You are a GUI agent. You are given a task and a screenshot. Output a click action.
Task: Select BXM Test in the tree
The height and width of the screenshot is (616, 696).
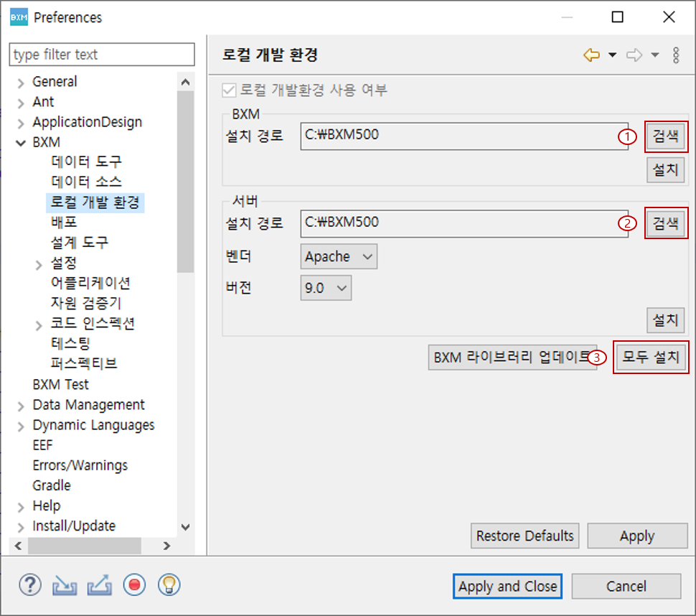(60, 384)
